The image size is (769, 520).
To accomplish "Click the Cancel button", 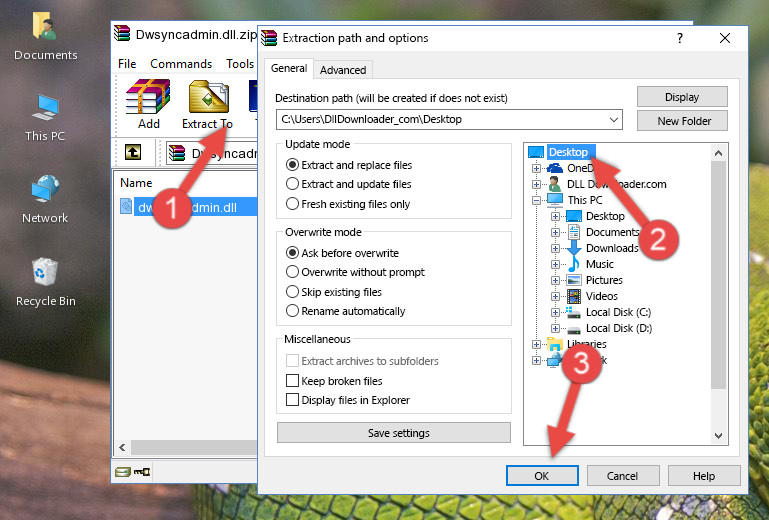I will click(x=622, y=476).
